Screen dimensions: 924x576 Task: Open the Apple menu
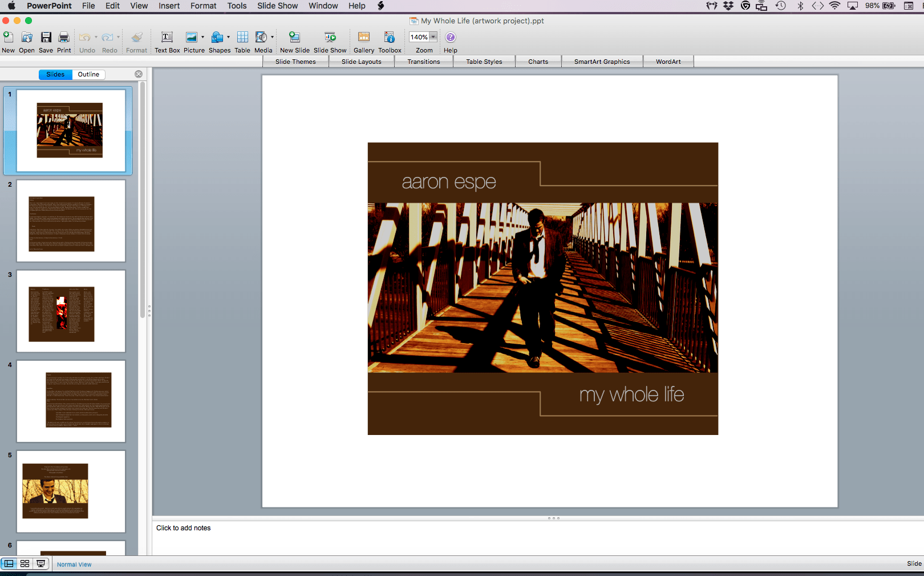point(11,6)
